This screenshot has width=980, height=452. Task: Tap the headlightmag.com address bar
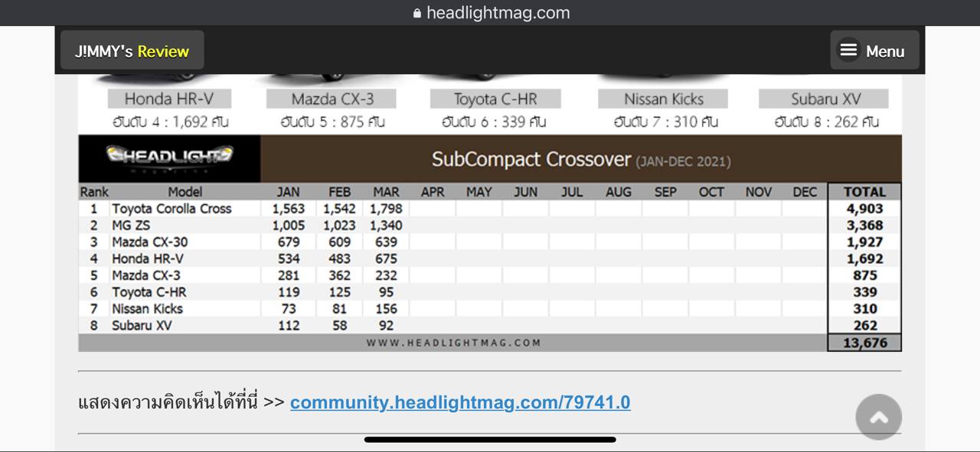coord(490,12)
